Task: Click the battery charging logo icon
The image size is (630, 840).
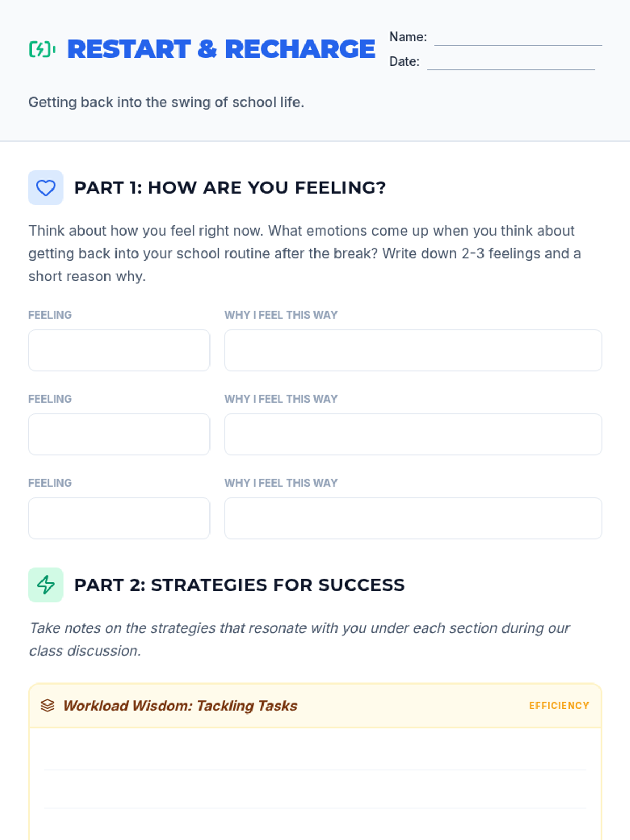Action: click(42, 49)
